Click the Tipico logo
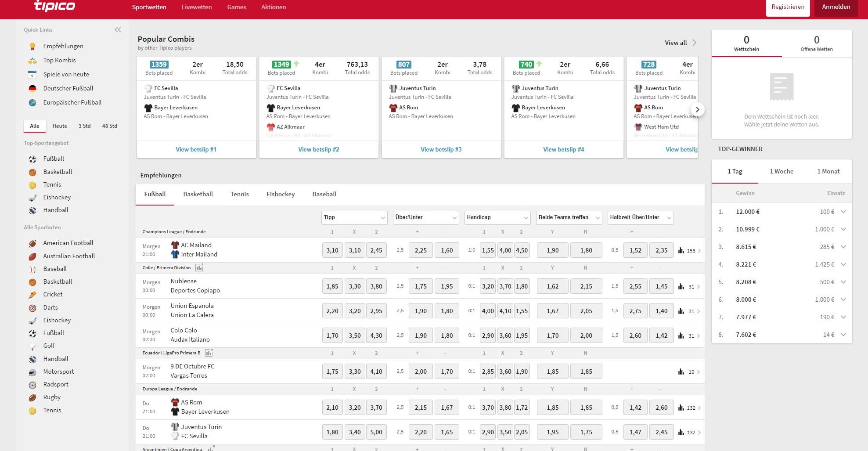This screenshot has height=451, width=868. (54, 6)
